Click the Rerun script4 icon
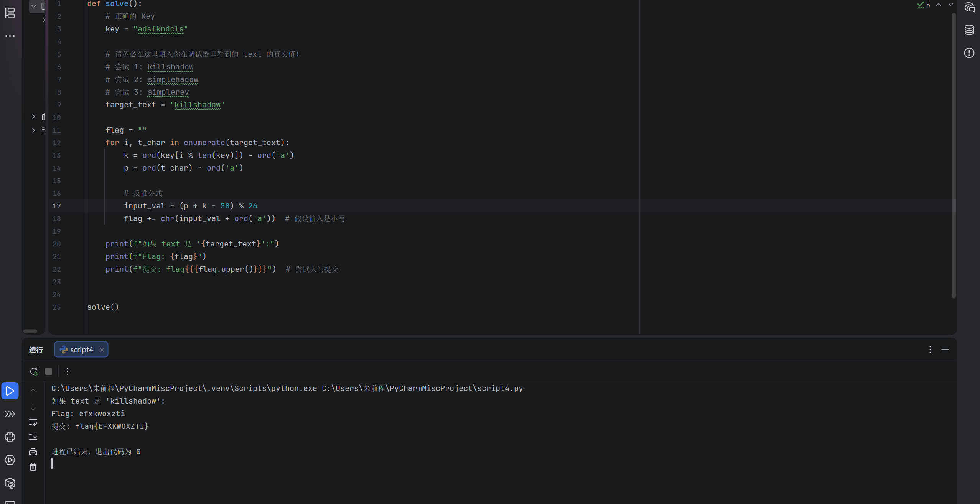This screenshot has width=980, height=504. tap(34, 371)
